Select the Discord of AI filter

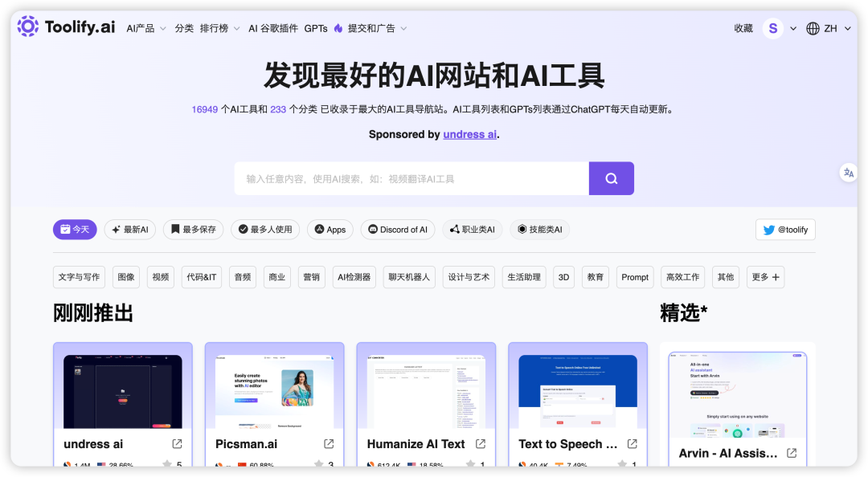point(398,229)
